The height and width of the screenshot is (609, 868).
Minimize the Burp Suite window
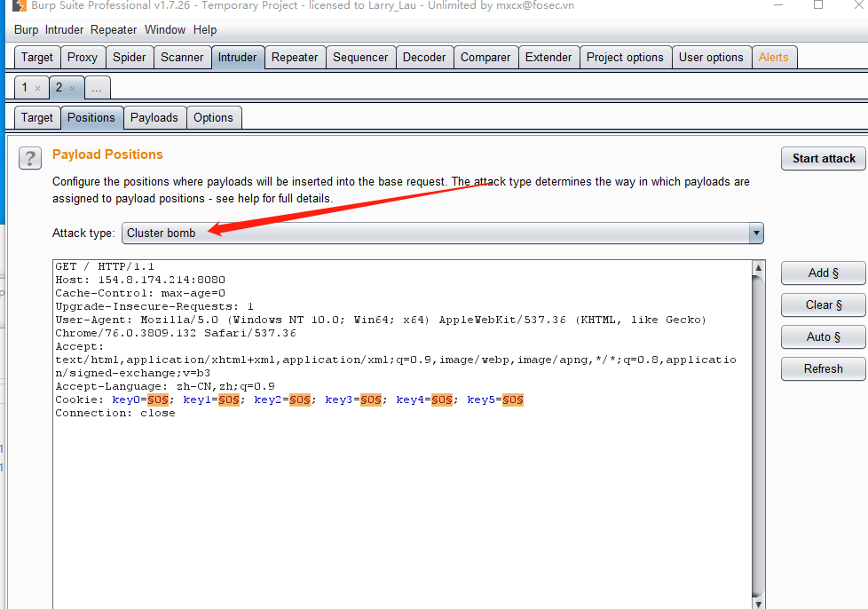click(x=778, y=5)
